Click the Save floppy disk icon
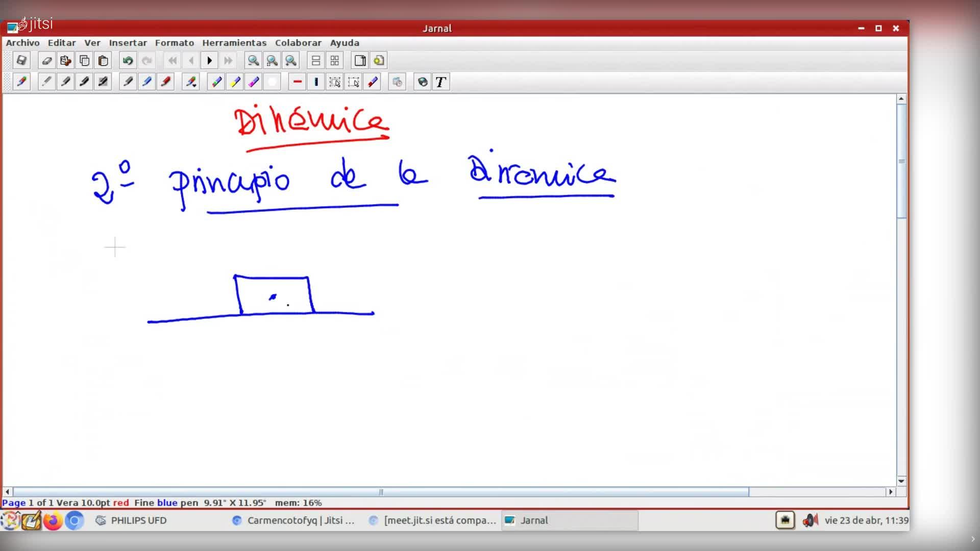Screen dimensions: 980x551 (x=21, y=61)
